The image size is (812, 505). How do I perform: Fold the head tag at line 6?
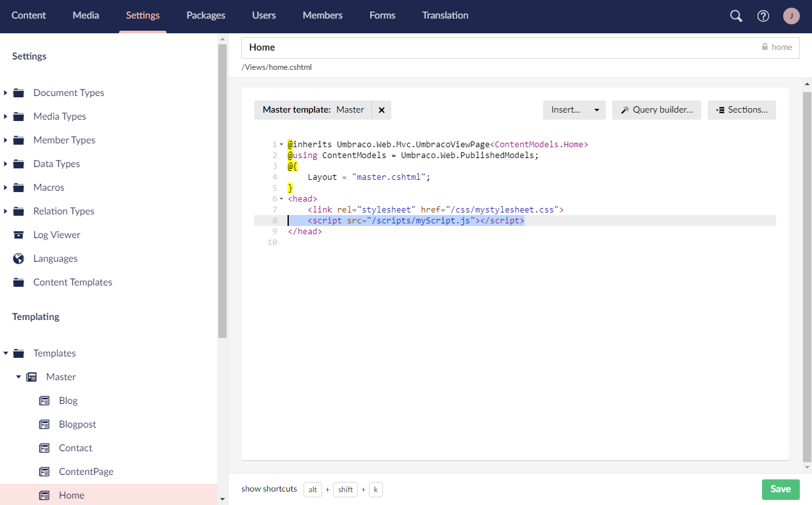coord(282,199)
